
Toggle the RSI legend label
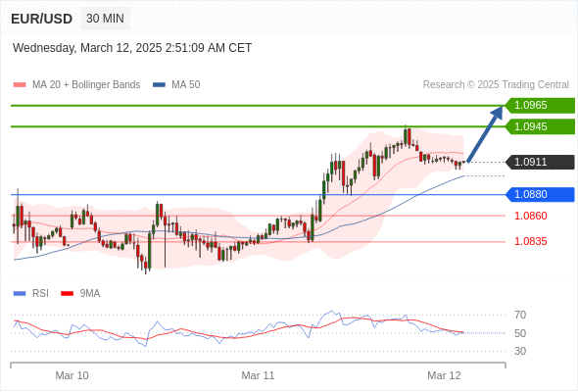tap(40, 294)
